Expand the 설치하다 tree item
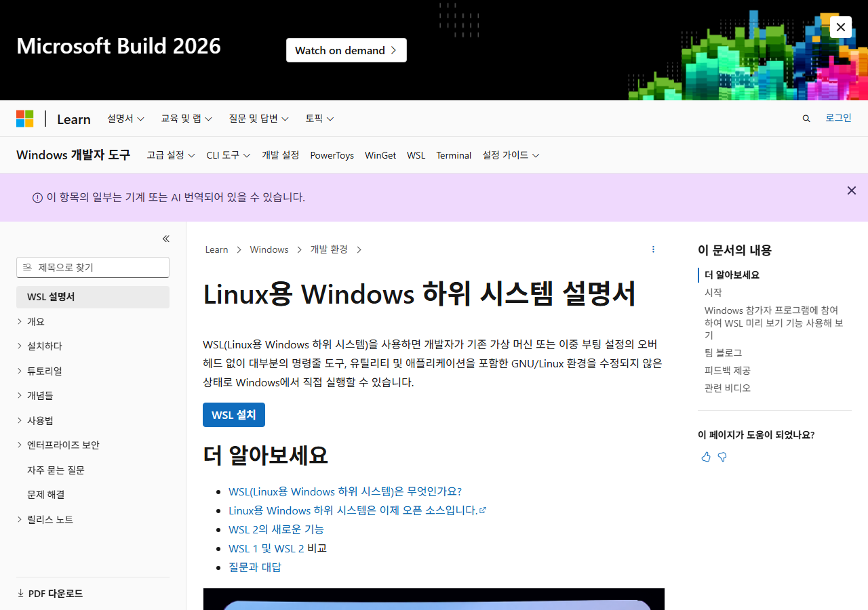 point(93,346)
